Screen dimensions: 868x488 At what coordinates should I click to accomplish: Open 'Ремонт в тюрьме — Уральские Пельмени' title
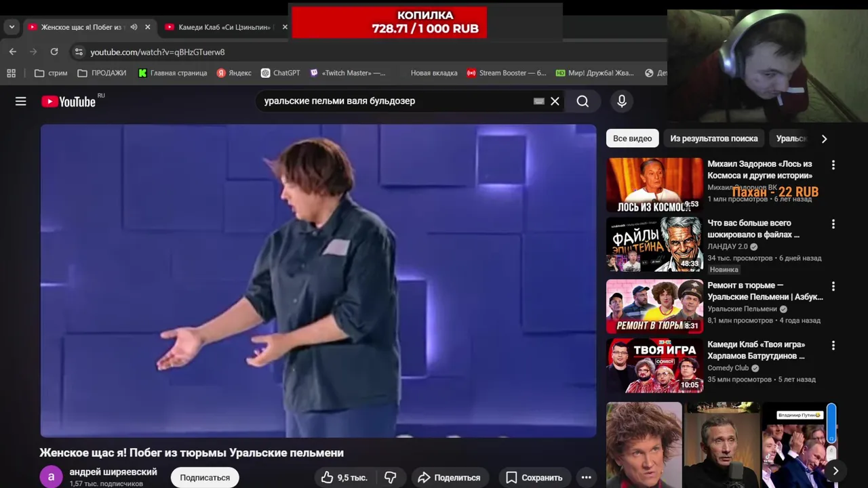click(765, 291)
